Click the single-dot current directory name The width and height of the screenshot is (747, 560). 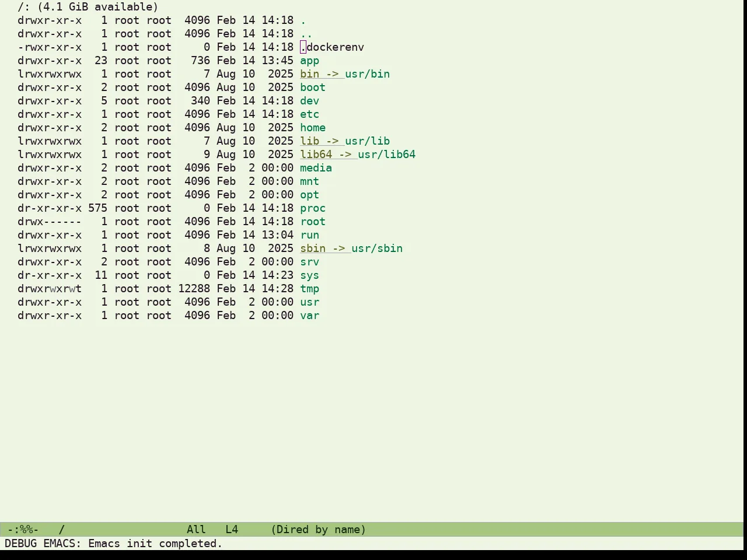pos(303,20)
